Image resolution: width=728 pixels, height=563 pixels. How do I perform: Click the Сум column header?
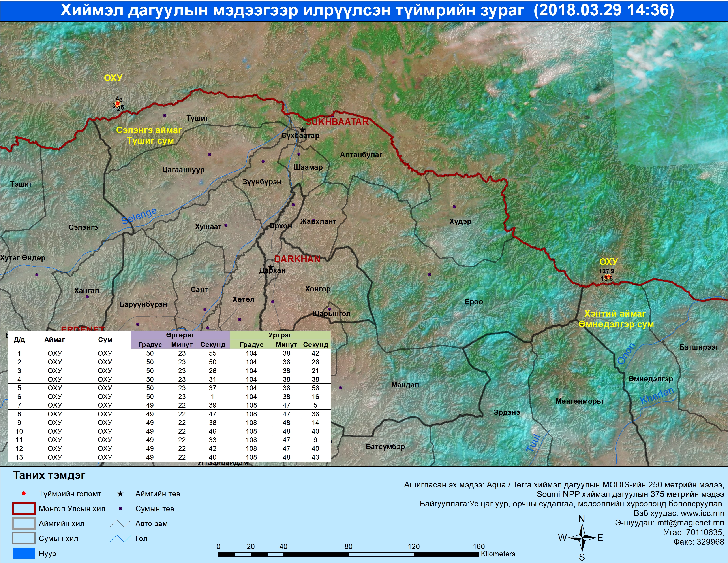(x=105, y=340)
